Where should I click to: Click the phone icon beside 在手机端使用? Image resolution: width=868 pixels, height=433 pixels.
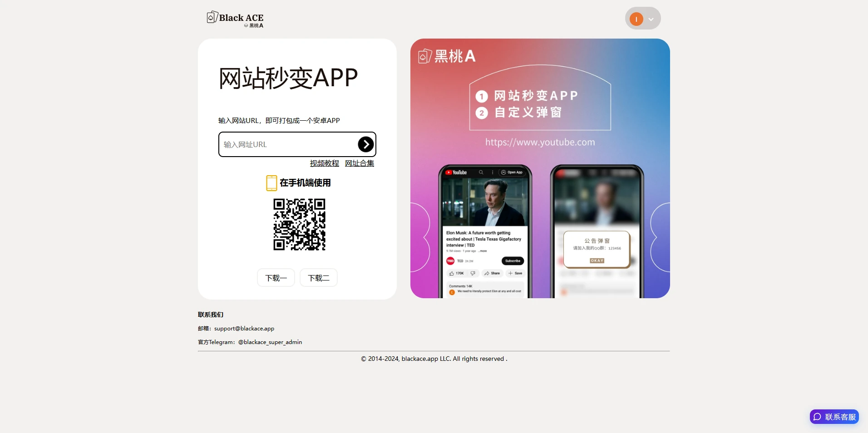pyautogui.click(x=271, y=182)
